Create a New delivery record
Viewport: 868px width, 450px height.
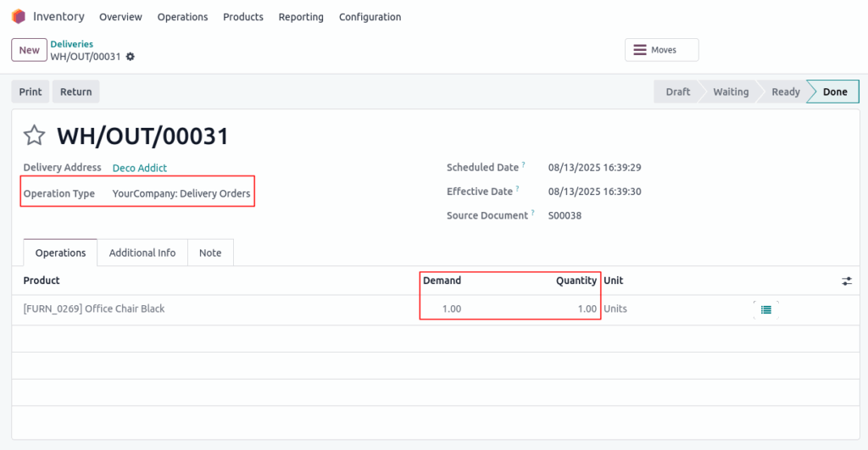pos(30,50)
